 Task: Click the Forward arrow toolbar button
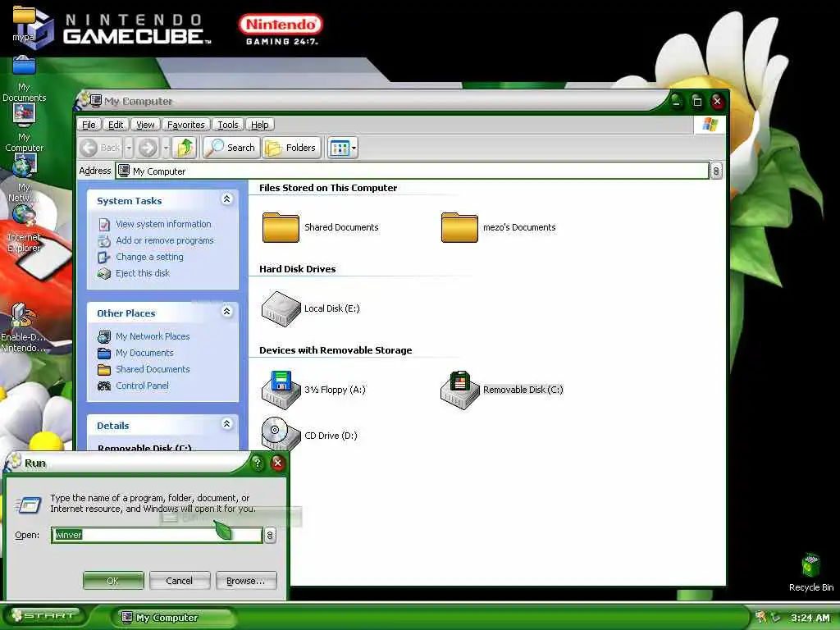[148, 148]
